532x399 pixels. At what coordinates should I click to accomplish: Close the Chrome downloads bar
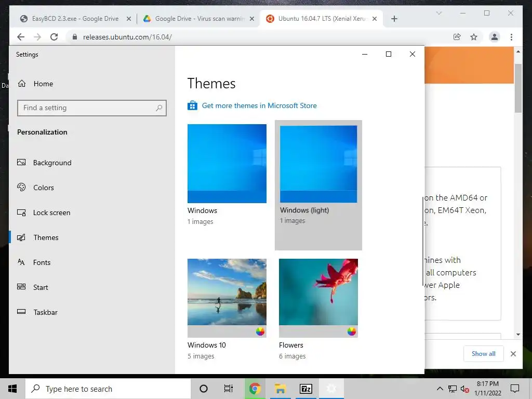tap(513, 354)
